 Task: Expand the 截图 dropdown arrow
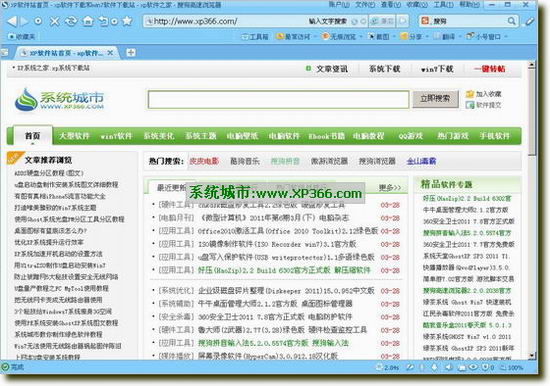[394, 36]
